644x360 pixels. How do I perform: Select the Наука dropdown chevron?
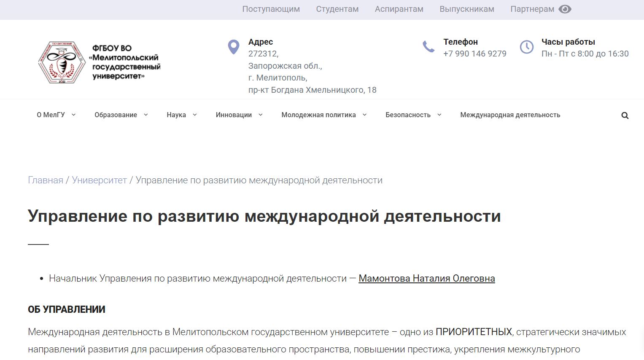click(194, 114)
